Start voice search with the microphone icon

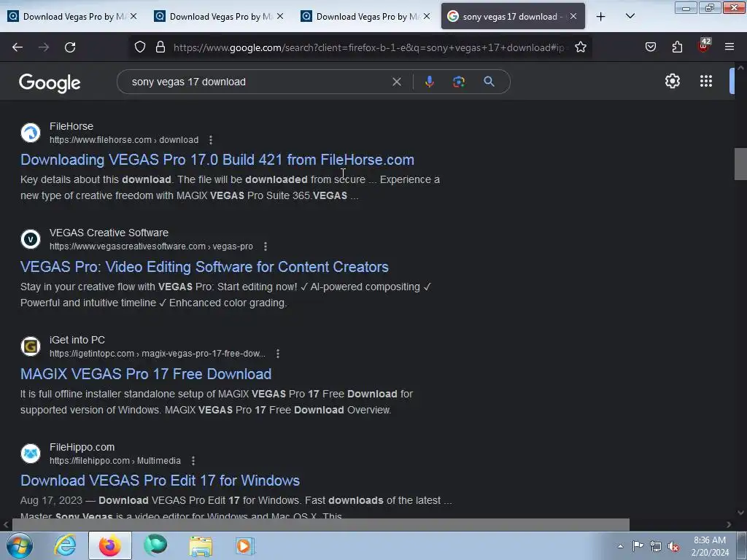(x=429, y=82)
